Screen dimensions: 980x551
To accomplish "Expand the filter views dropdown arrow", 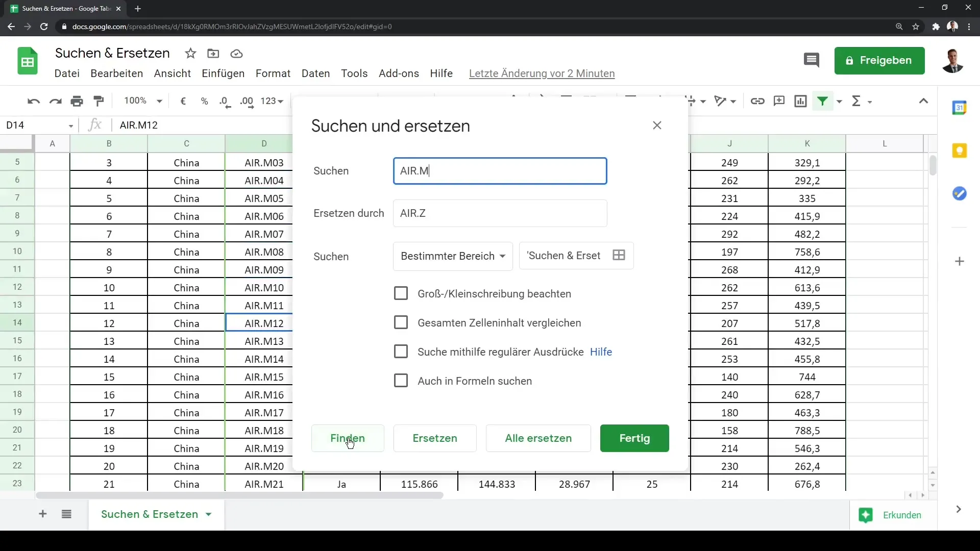I will pos(839,102).
